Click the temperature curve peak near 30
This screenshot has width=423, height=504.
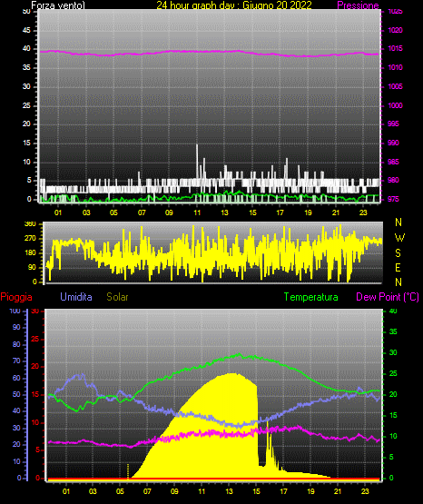pos(239,354)
